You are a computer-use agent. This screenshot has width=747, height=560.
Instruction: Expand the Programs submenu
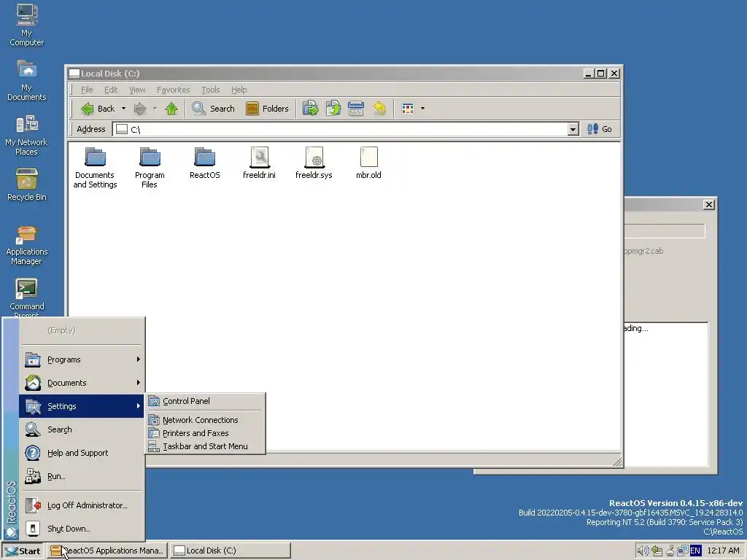pyautogui.click(x=82, y=359)
